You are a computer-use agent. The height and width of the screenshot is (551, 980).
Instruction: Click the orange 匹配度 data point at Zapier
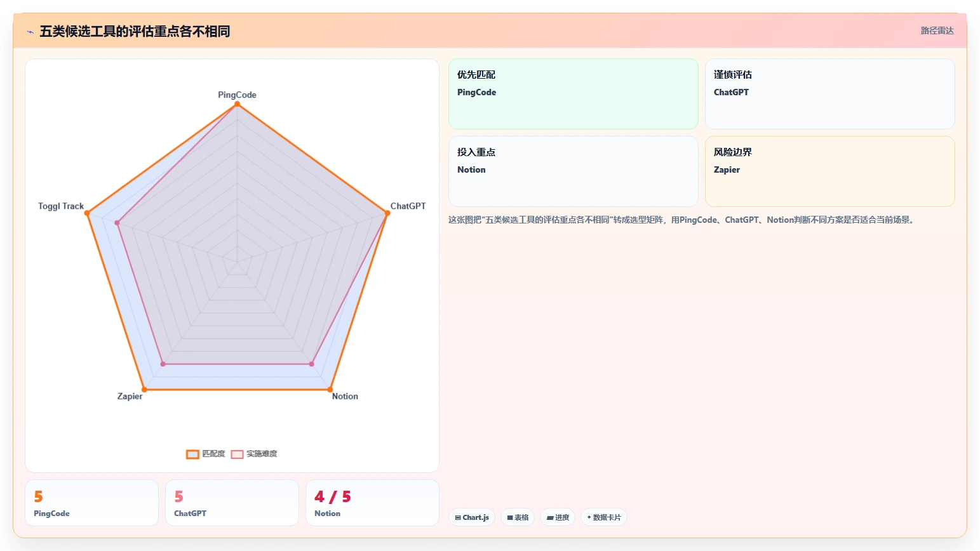[144, 389]
